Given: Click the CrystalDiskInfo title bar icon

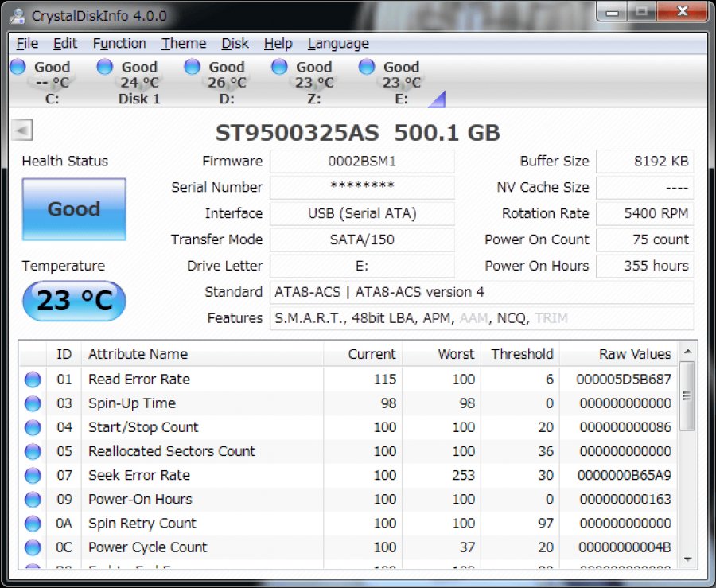Looking at the screenshot, I should coord(19,14).
